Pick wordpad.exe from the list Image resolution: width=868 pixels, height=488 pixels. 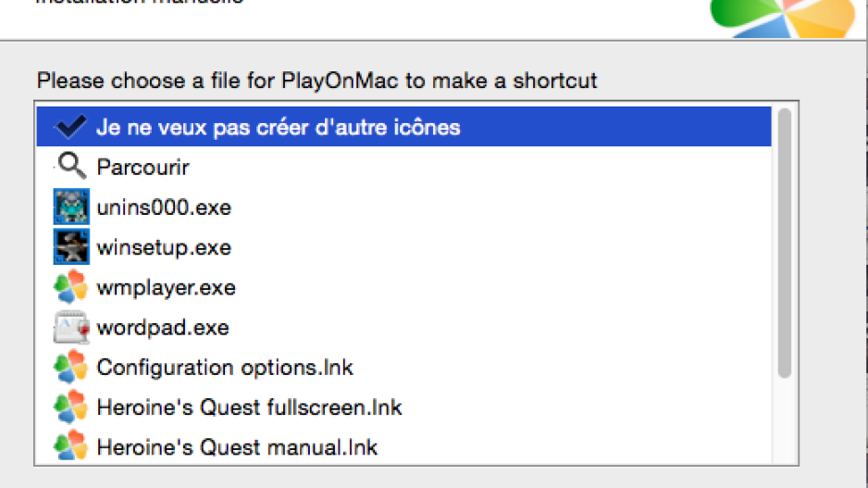tap(163, 328)
